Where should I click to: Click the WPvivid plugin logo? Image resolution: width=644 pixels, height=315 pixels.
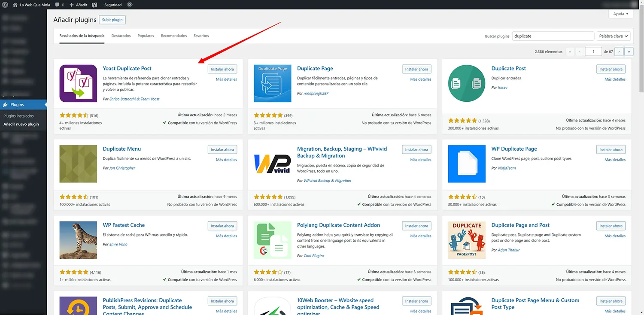click(272, 164)
